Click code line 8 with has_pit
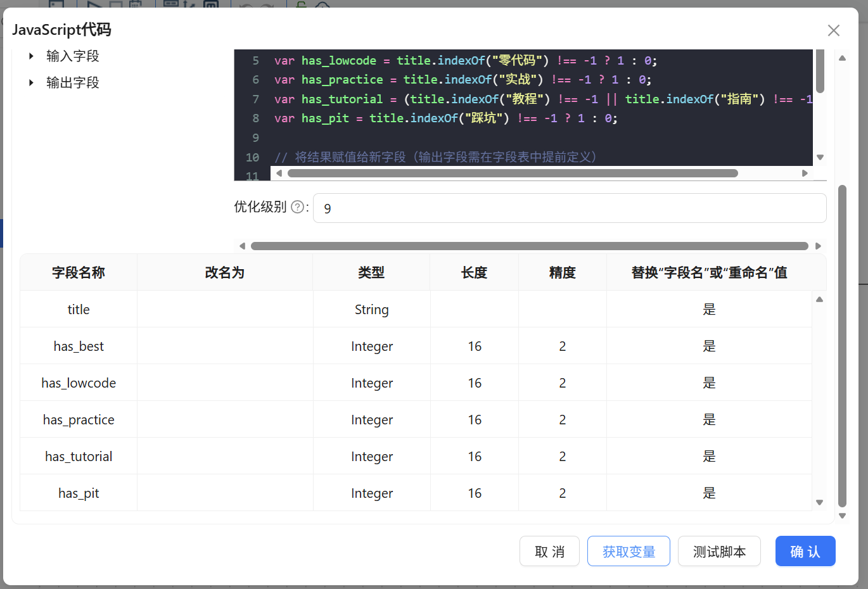The width and height of the screenshot is (868, 589). [445, 118]
